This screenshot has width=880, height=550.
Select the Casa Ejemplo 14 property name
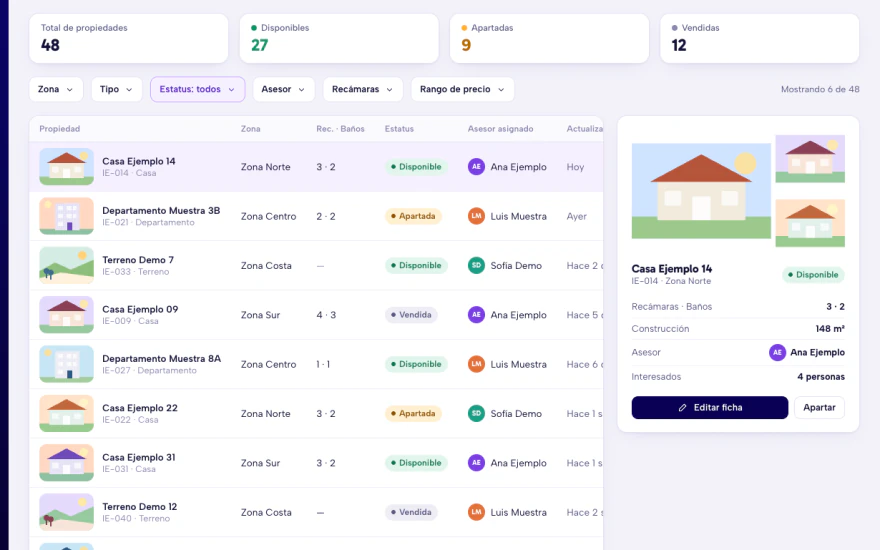pyautogui.click(x=139, y=161)
